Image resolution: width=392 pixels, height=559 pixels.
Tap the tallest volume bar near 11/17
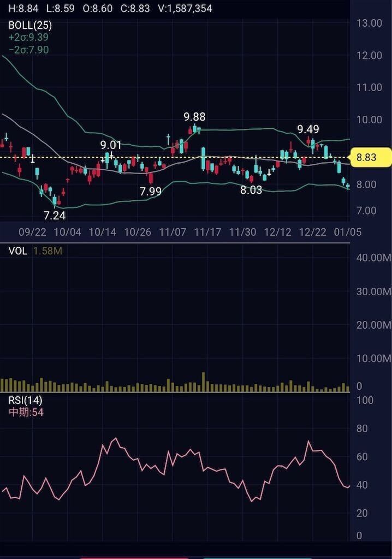tap(204, 382)
